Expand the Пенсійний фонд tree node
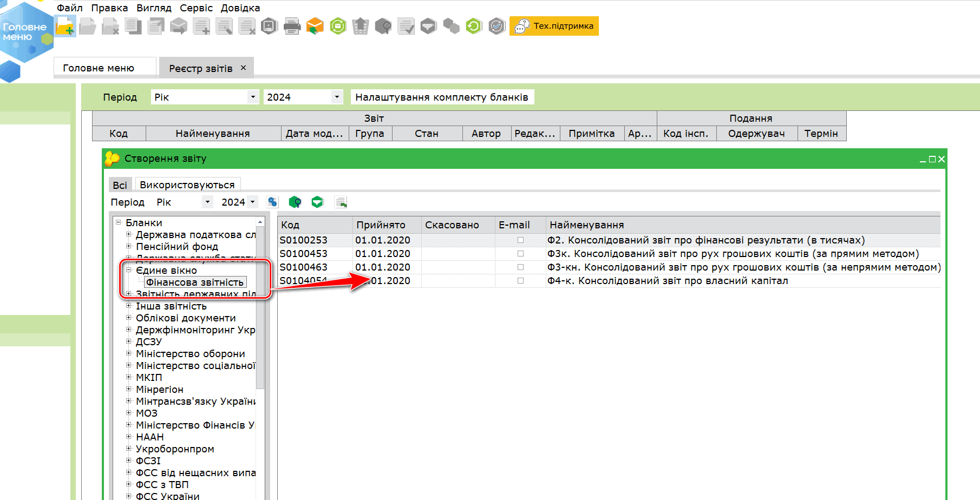Viewport: 980px width, 500px height. pos(129,246)
